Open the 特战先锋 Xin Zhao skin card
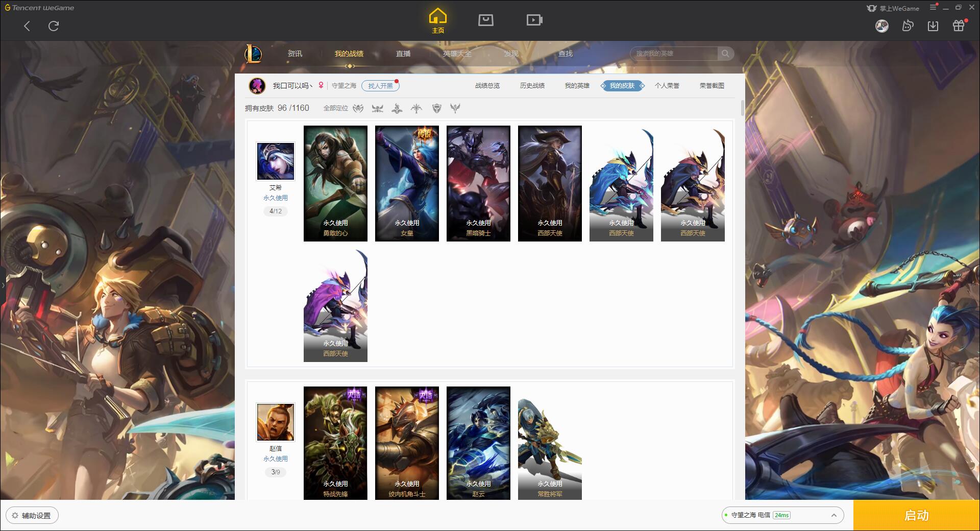This screenshot has height=531, width=980. click(335, 443)
